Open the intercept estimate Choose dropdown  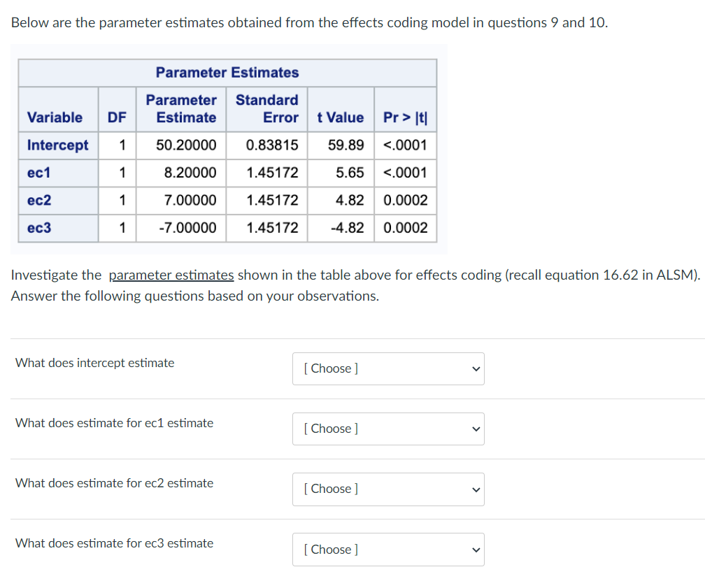[387, 368]
